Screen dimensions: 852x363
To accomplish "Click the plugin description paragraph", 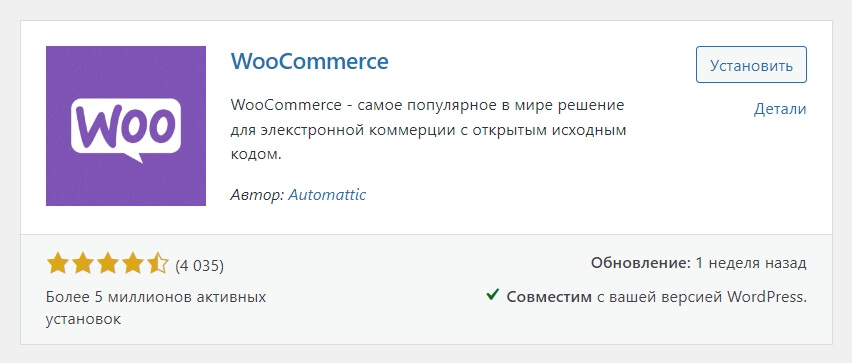I will coord(429,130).
